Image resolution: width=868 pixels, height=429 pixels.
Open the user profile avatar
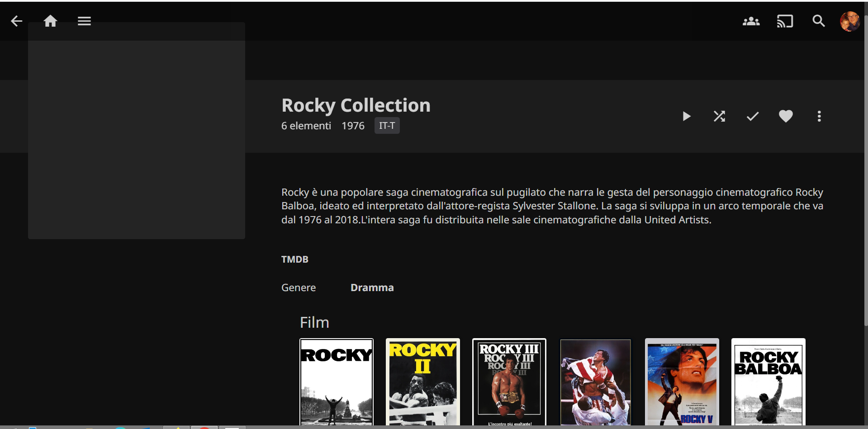(x=849, y=21)
